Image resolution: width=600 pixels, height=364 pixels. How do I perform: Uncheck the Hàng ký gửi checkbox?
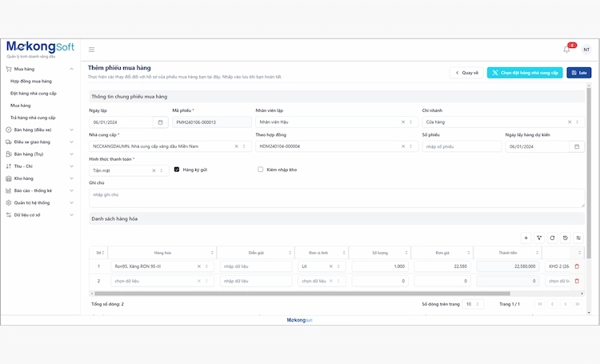(x=177, y=170)
